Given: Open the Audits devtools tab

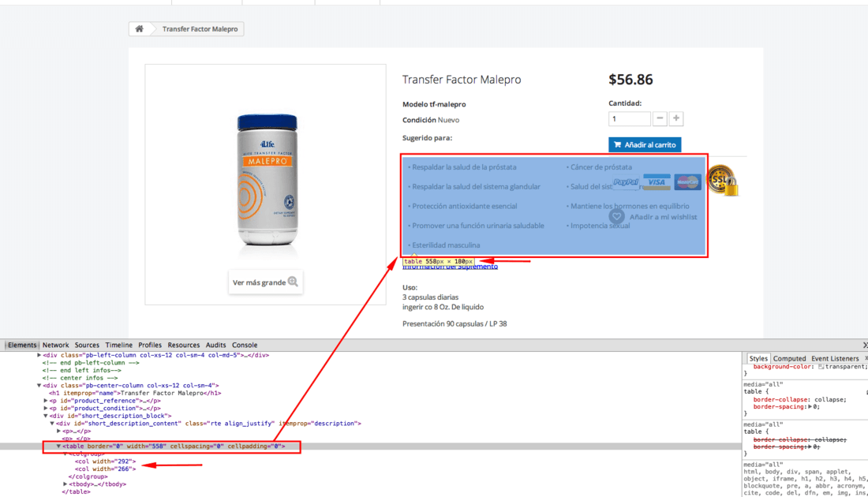Looking at the screenshot, I should [x=216, y=345].
